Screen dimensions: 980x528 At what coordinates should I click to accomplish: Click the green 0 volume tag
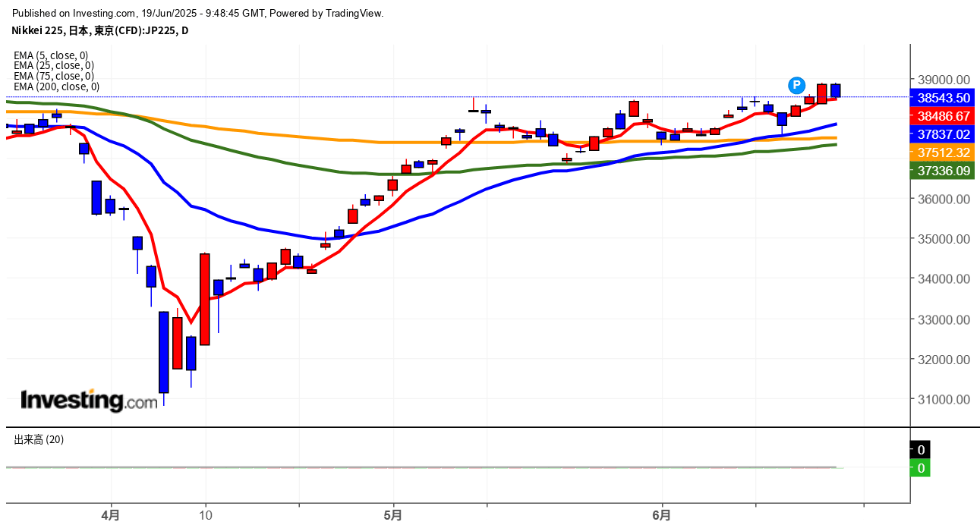921,468
